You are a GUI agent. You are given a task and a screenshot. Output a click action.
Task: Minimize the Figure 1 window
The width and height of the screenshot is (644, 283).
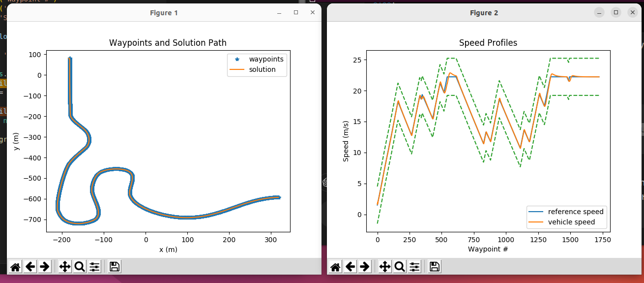click(279, 13)
